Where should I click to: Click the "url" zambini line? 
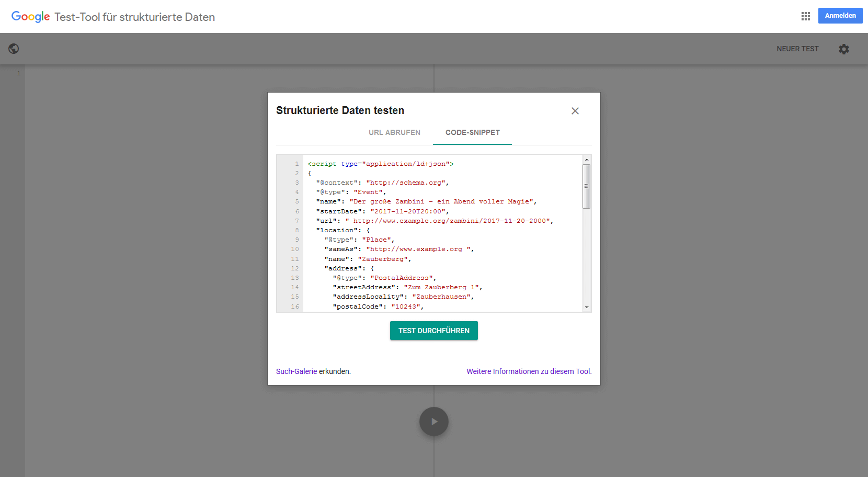435,221
